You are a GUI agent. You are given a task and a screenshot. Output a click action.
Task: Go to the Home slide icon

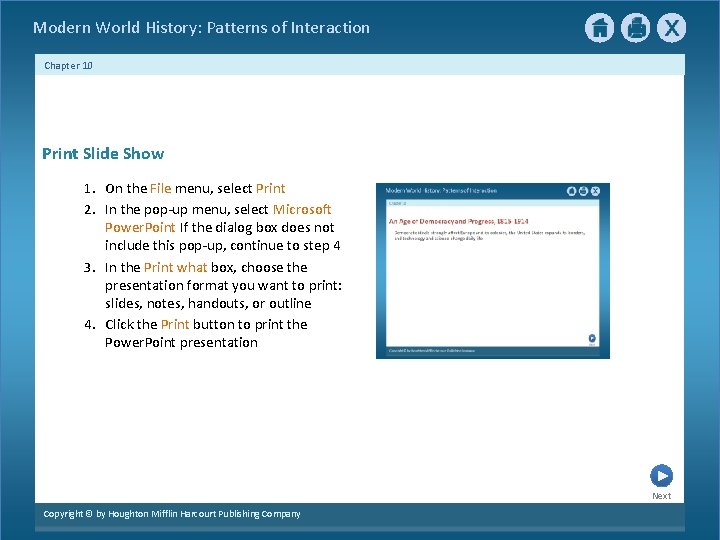pos(599,28)
